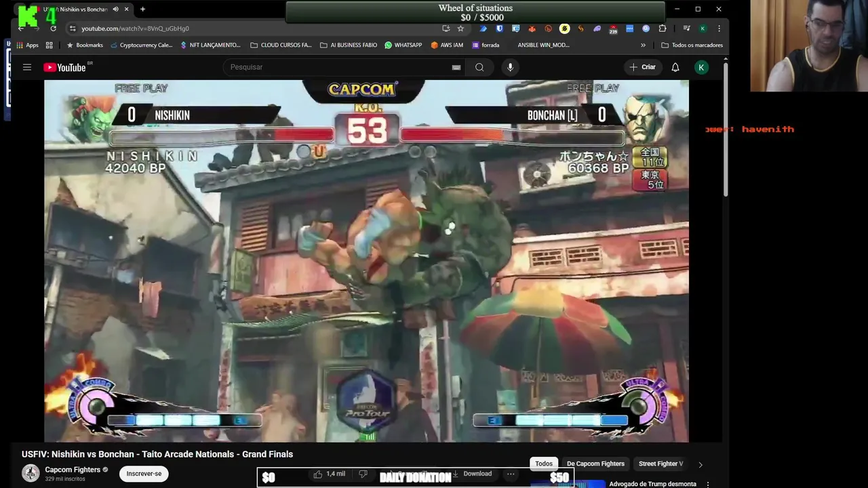Open the Apps shortcut
The height and width of the screenshot is (488, 868).
coord(27,45)
